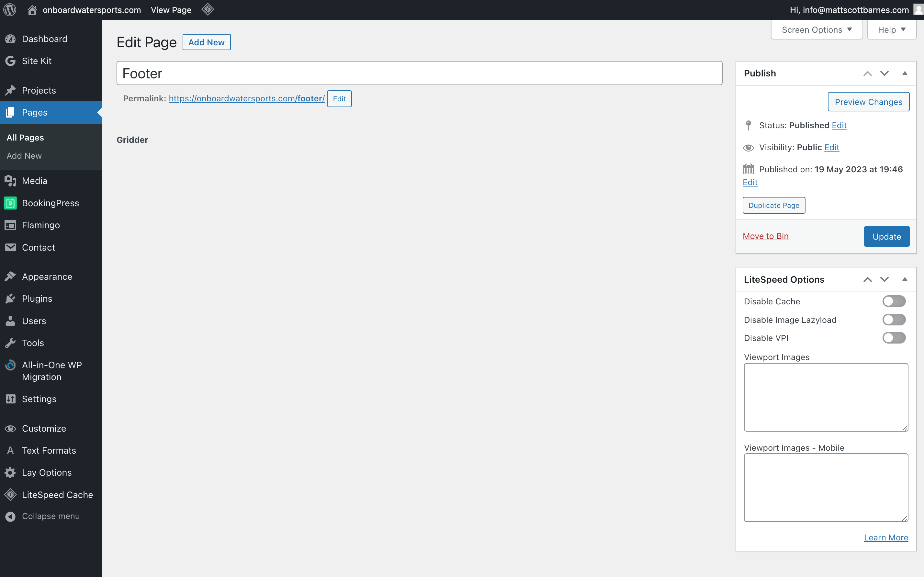Click the Collapse menu arrow icon
This screenshot has height=577, width=924.
tap(10, 516)
